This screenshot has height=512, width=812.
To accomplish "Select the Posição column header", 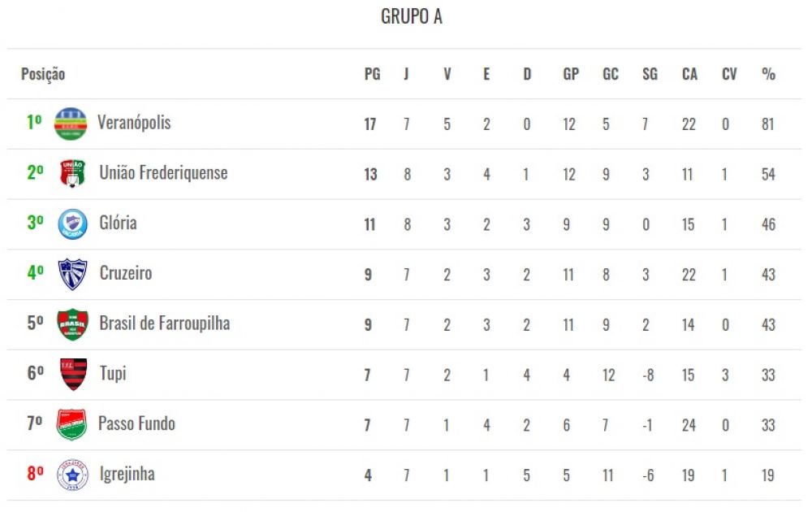I will click(x=43, y=74).
